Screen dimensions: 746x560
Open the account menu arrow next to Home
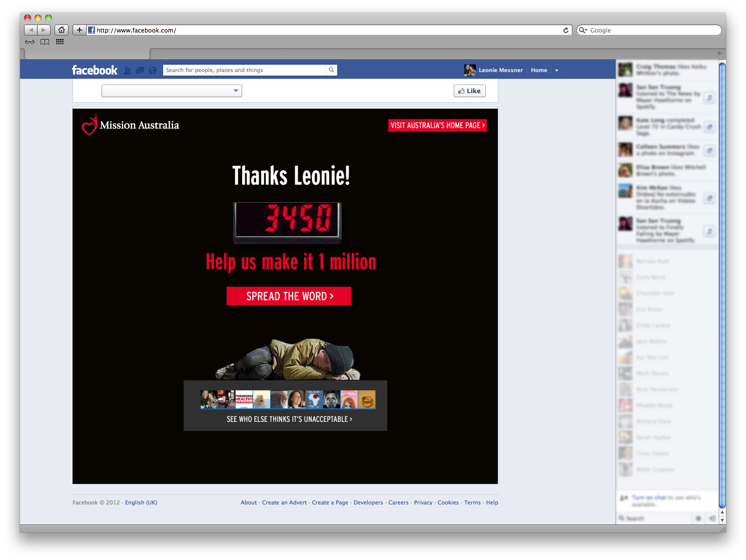coord(556,71)
